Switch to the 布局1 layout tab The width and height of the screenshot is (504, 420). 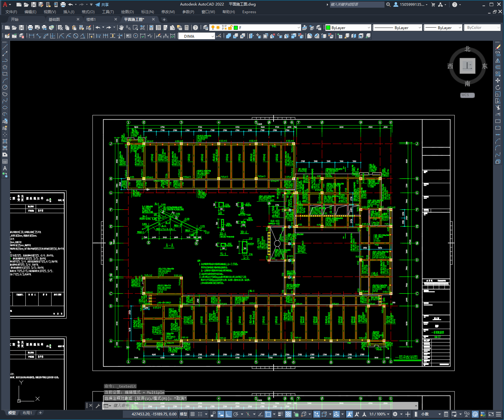tap(27, 413)
